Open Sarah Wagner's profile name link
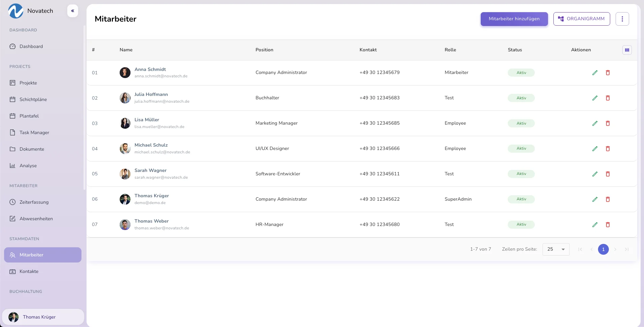Viewport: 644px width, 327px height. pyautogui.click(x=150, y=170)
